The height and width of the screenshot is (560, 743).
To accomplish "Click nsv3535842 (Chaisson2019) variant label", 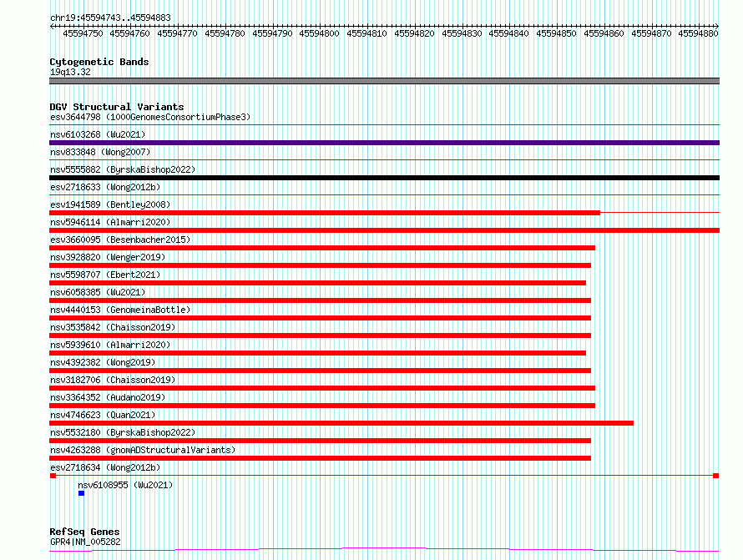I will [x=113, y=327].
